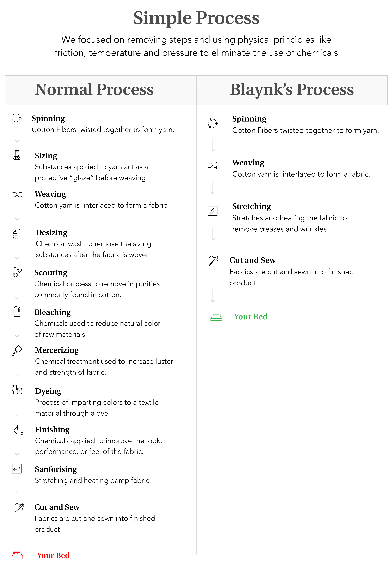Select the Normal Process column header

101,90
